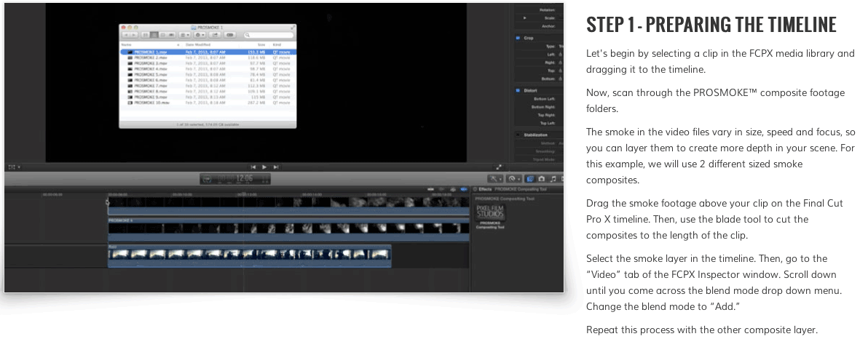Go forward in Finder window toolbar
868x347 pixels.
pos(133,35)
